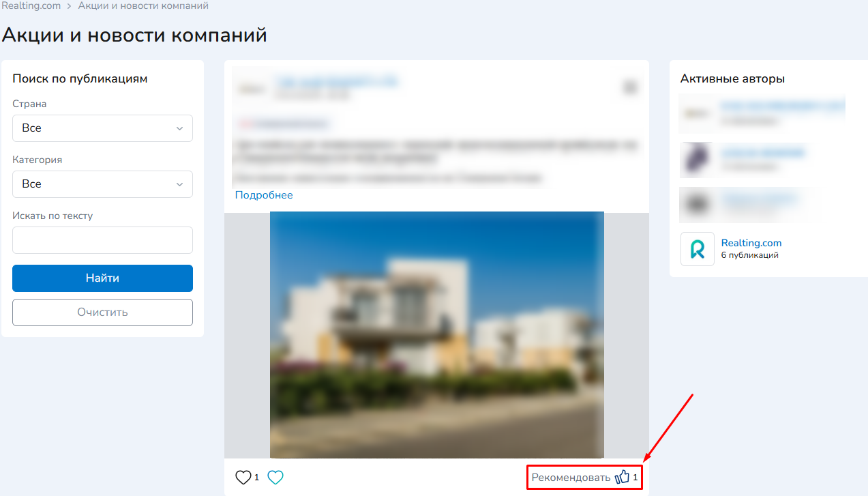Open the Realting.com author link
The width and height of the screenshot is (868, 496).
[751, 243]
